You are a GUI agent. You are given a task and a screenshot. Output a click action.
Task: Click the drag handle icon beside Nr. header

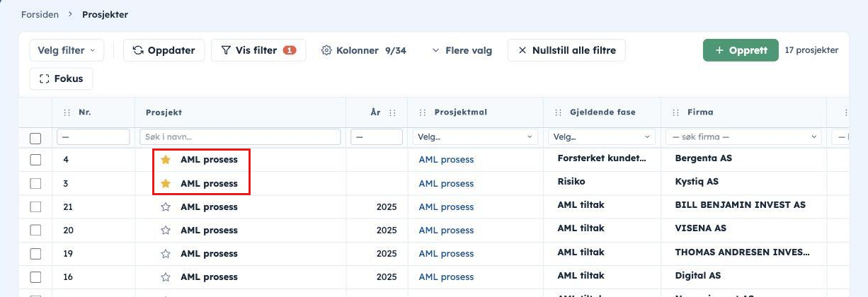(67, 112)
